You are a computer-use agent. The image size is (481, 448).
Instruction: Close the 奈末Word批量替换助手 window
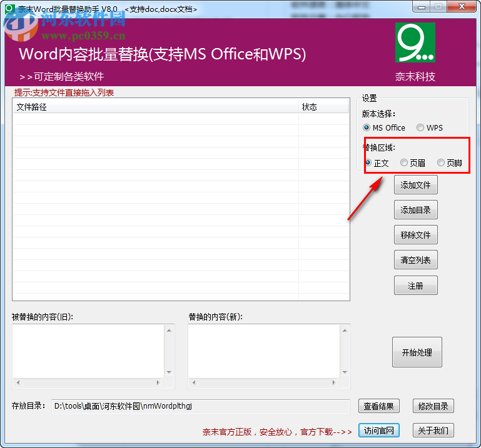462,7
